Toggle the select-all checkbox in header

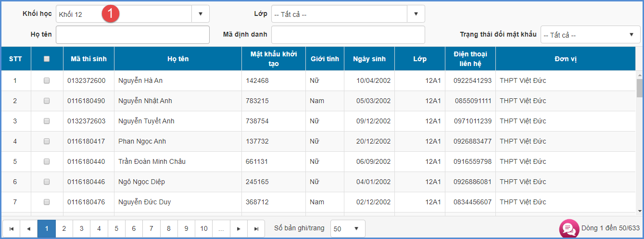pos(47,59)
